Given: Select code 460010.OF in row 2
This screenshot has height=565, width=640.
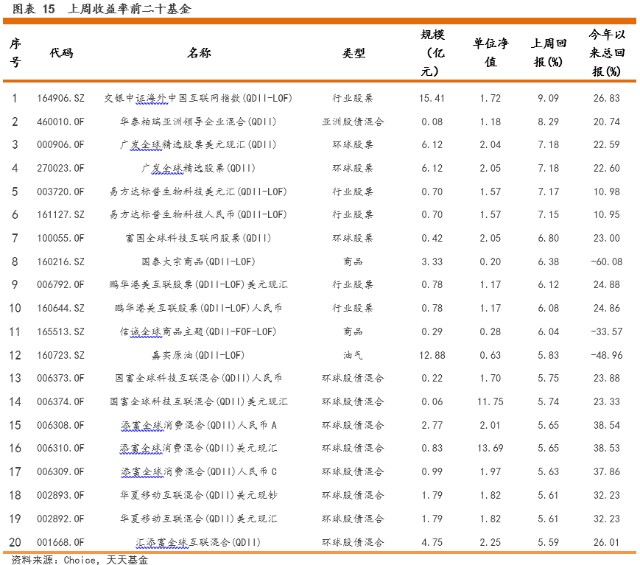Looking at the screenshot, I should click(60, 122).
